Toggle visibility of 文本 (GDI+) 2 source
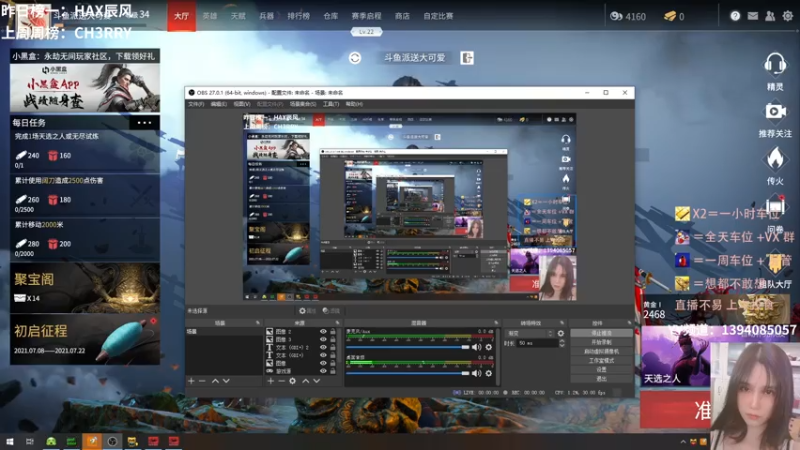The height and width of the screenshot is (450, 800). pos(323,347)
